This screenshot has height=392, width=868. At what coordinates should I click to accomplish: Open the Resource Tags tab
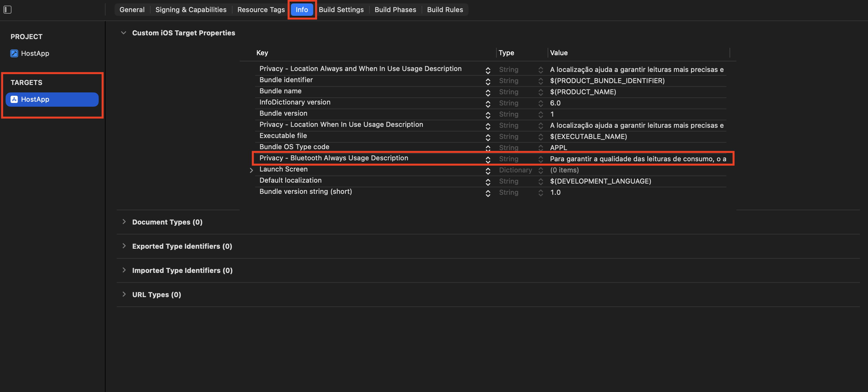pos(261,10)
